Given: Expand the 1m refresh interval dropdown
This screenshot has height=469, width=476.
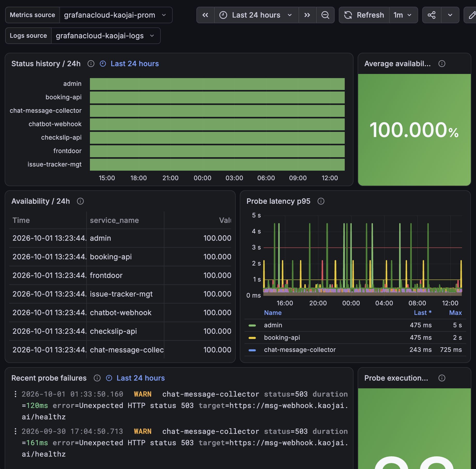Looking at the screenshot, I should click(403, 15).
